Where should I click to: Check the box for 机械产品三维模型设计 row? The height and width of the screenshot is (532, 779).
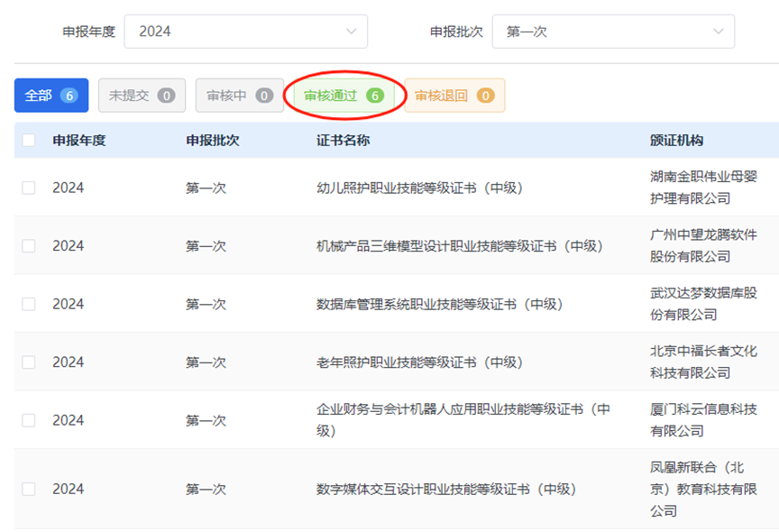[29, 246]
